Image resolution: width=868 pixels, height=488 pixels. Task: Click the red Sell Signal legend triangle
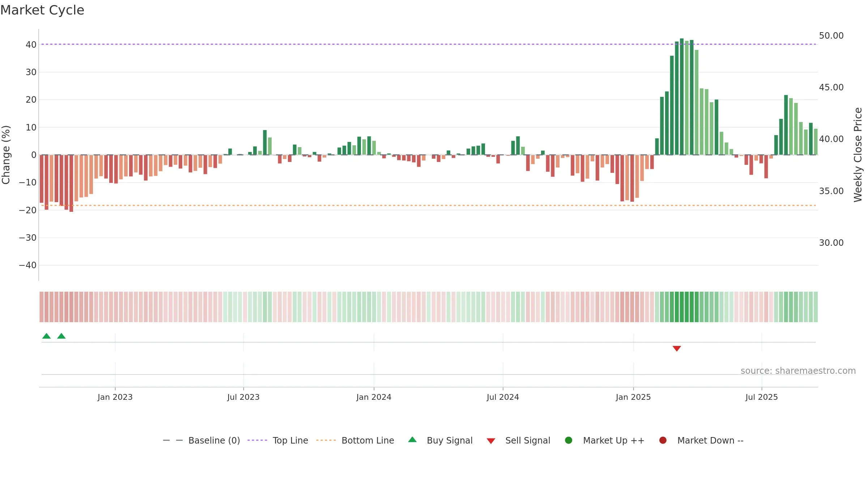tap(491, 441)
